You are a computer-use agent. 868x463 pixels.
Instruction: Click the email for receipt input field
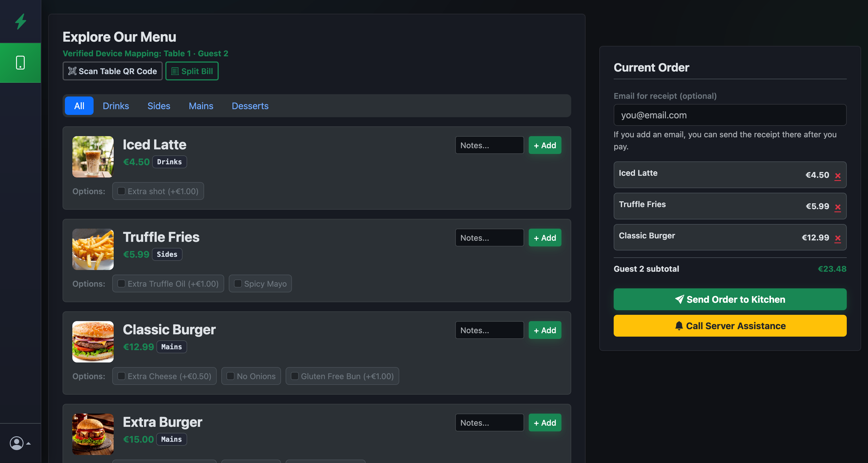point(730,115)
